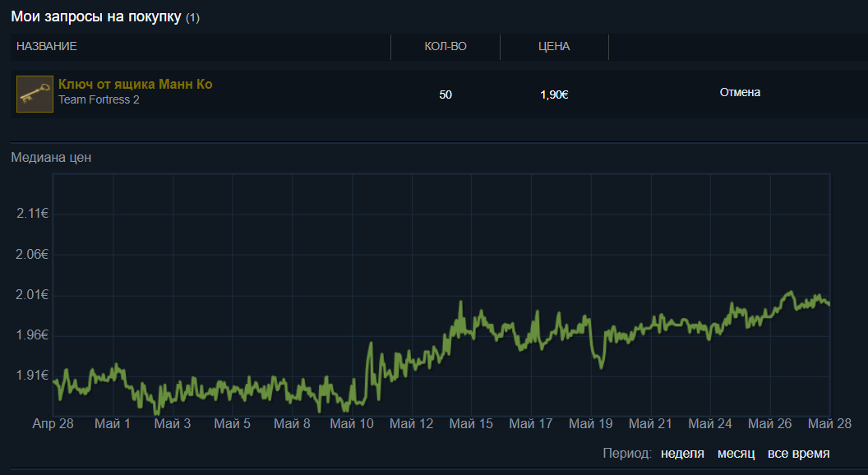Click the '2.11€' y-axis label

pos(32,213)
